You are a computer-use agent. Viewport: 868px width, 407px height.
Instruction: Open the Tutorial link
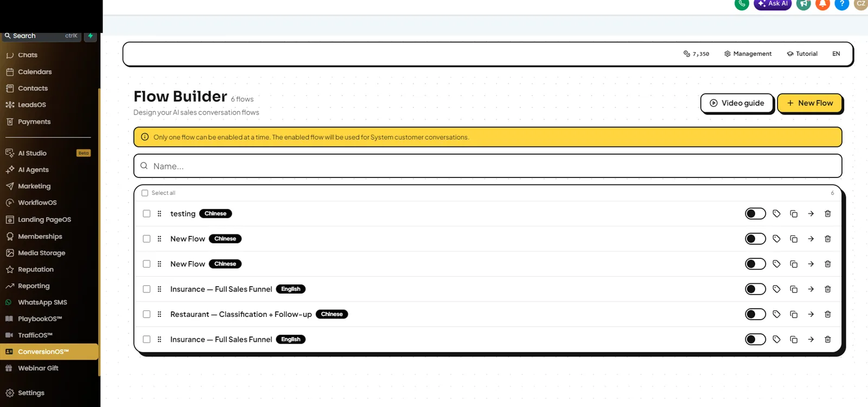point(802,54)
